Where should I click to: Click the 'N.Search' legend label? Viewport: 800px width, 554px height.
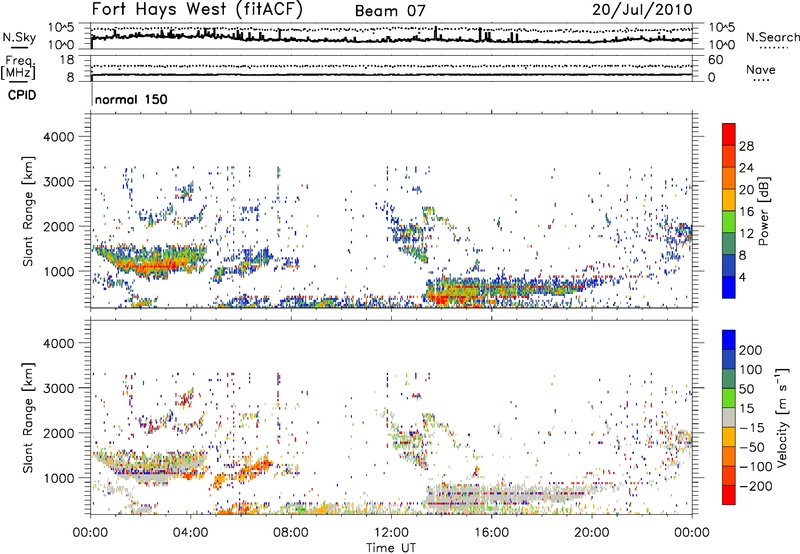pyautogui.click(x=772, y=37)
